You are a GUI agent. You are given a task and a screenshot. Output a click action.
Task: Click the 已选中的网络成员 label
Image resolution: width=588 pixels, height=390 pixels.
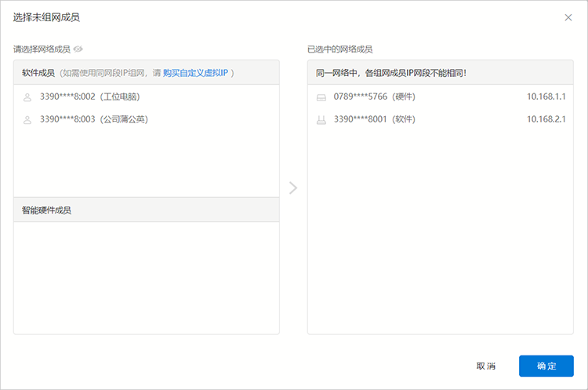(339, 49)
